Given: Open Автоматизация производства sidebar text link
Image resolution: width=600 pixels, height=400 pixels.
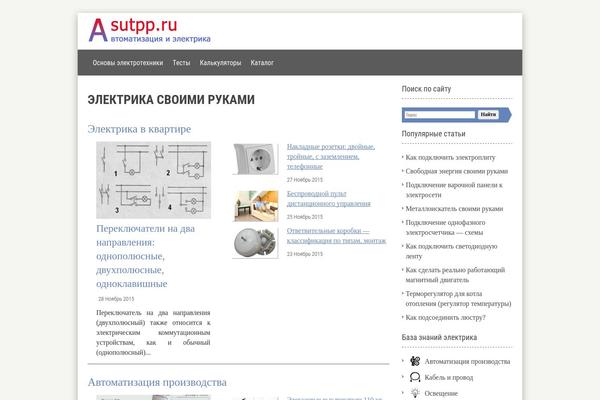Looking at the screenshot, I should 467,361.
